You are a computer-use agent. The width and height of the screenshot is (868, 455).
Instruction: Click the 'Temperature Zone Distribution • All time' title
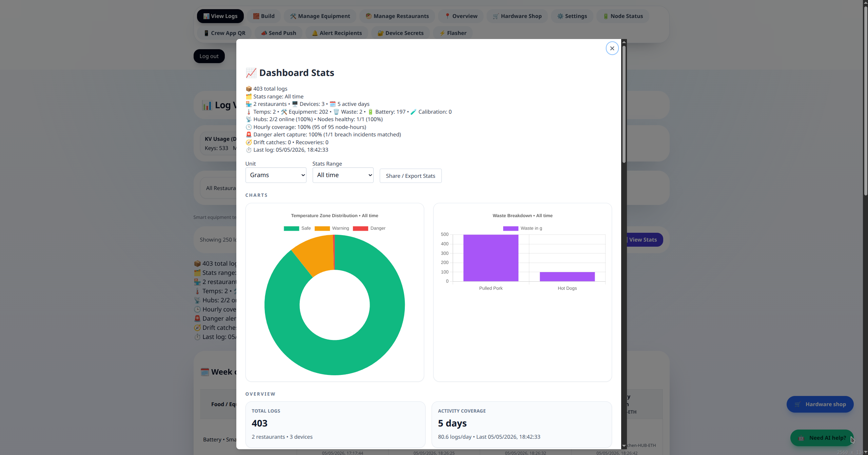click(x=334, y=216)
